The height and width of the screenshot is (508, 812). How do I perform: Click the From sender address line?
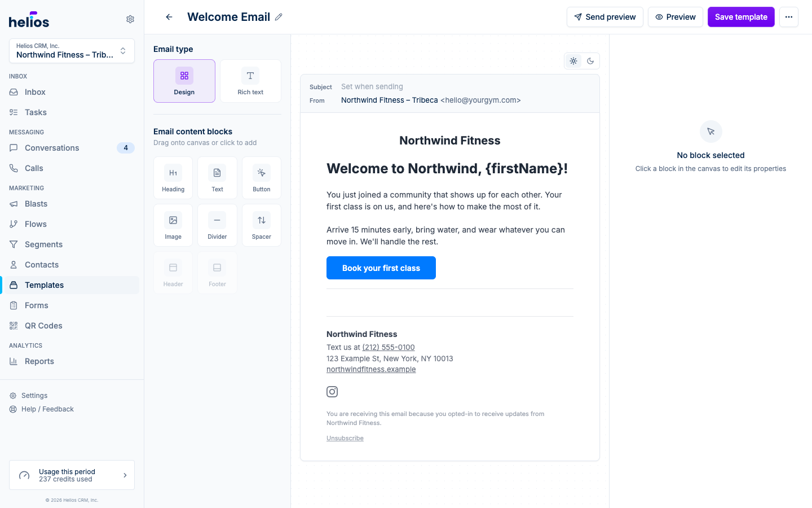[431, 100]
